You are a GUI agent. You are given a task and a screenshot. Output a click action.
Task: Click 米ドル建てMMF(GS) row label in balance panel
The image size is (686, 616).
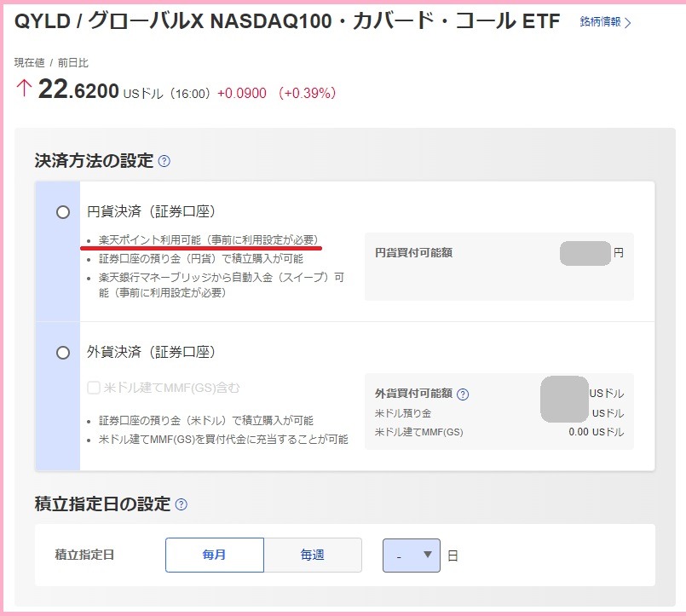click(418, 432)
